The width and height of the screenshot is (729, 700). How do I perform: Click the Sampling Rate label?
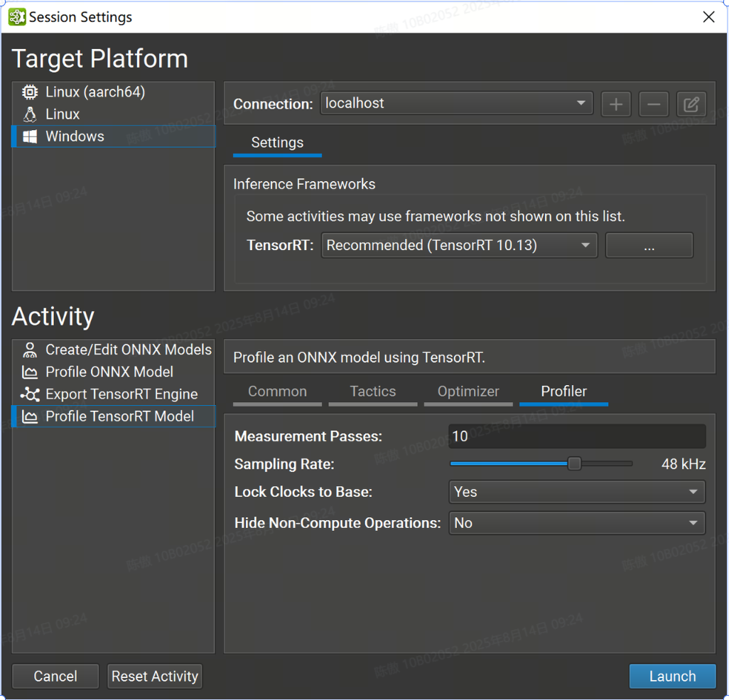coord(284,464)
